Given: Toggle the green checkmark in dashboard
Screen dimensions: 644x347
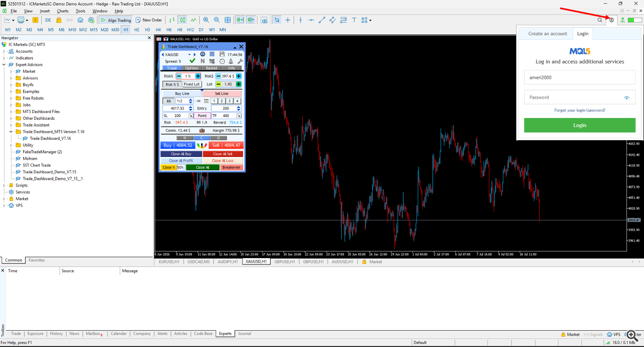Looking at the screenshot, I should click(192, 61).
